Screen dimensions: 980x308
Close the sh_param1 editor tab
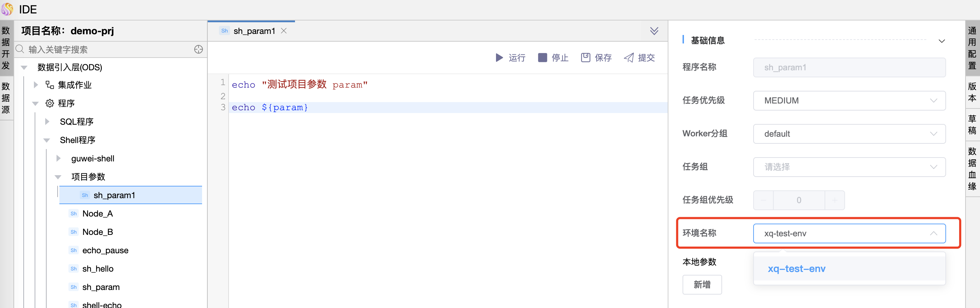(x=284, y=31)
